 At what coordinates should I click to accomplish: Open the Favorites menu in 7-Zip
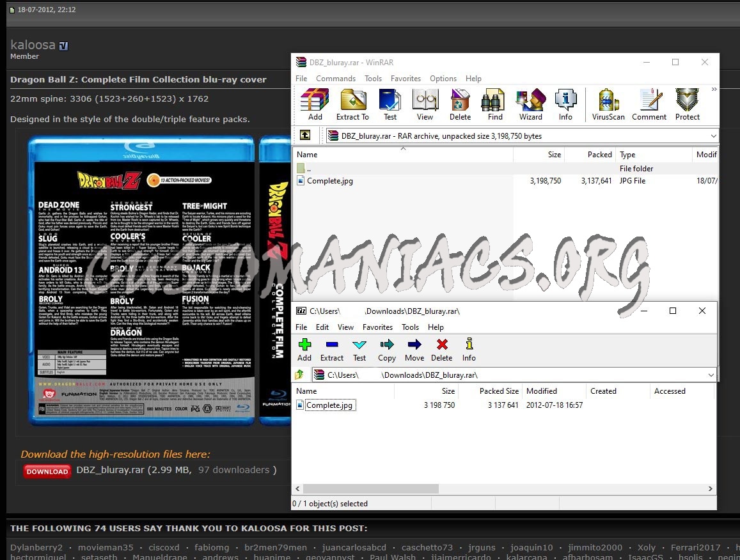pos(377,327)
